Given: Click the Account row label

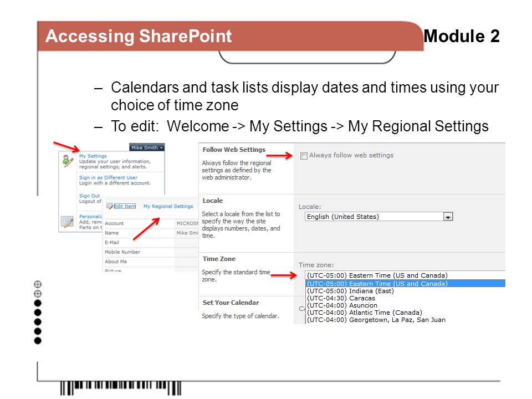Looking at the screenshot, I should (114, 223).
